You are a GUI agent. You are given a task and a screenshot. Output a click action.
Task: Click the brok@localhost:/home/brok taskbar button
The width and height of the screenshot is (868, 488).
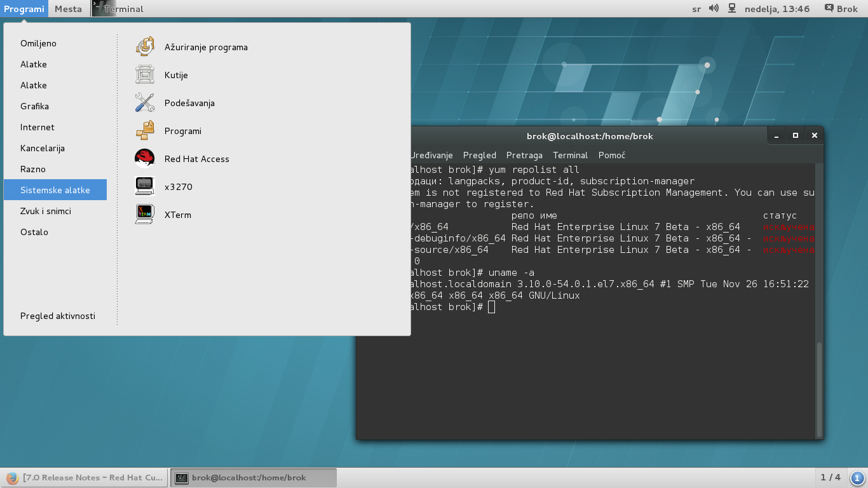(x=253, y=478)
